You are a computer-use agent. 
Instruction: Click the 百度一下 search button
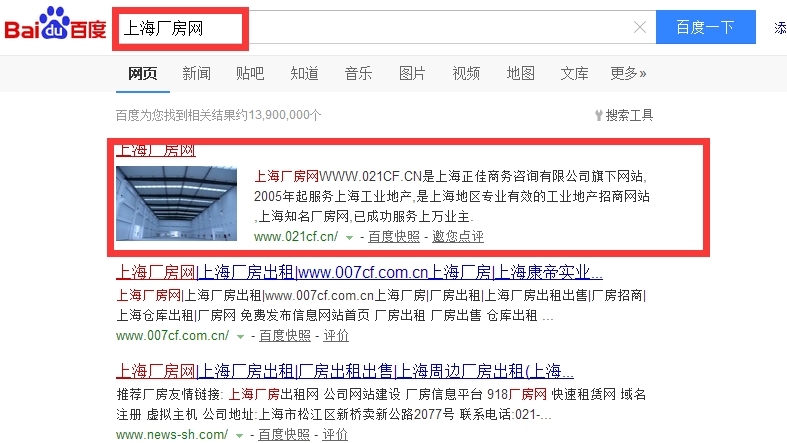coord(705,27)
